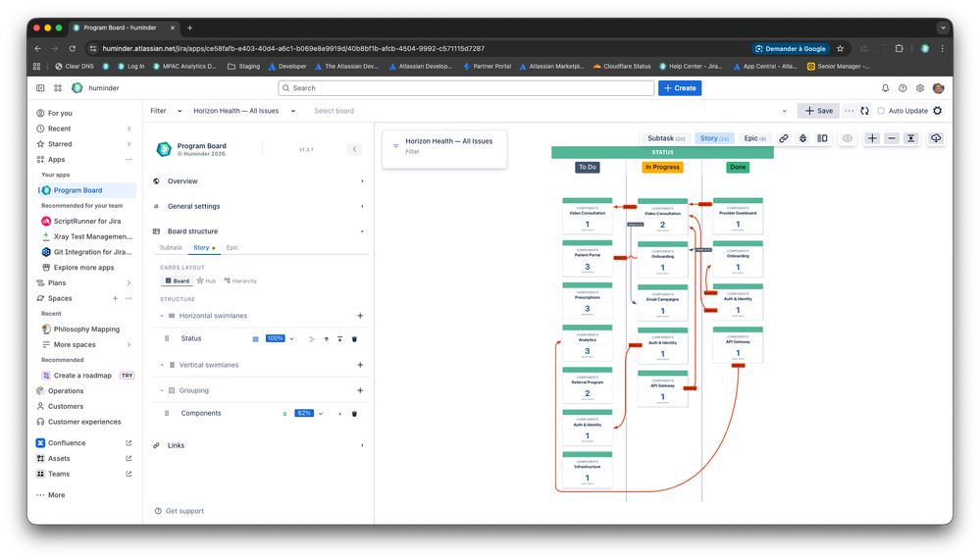Click the help question mark icon

pos(903,88)
